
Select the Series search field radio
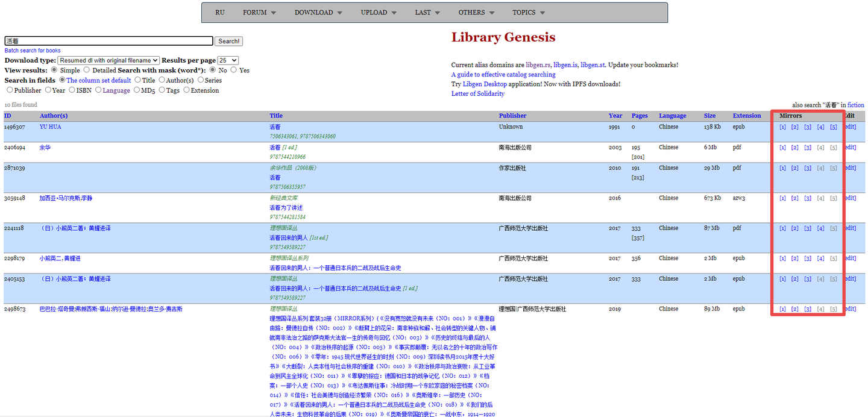[x=201, y=80]
